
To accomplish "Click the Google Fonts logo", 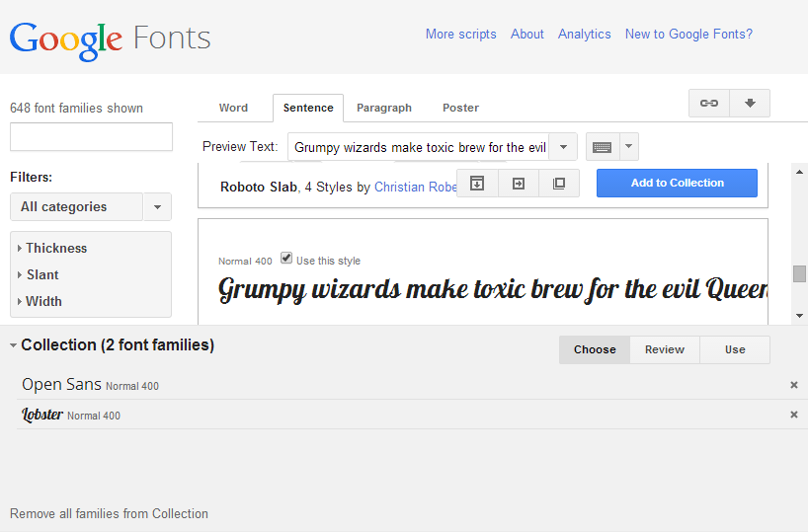I will click(x=110, y=39).
